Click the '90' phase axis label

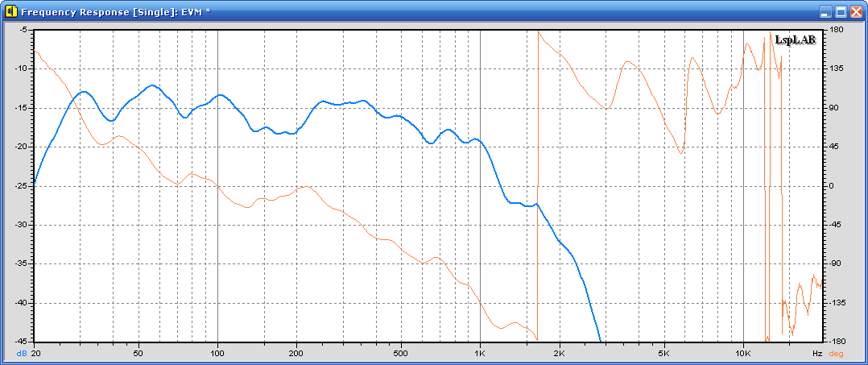pyautogui.click(x=835, y=108)
